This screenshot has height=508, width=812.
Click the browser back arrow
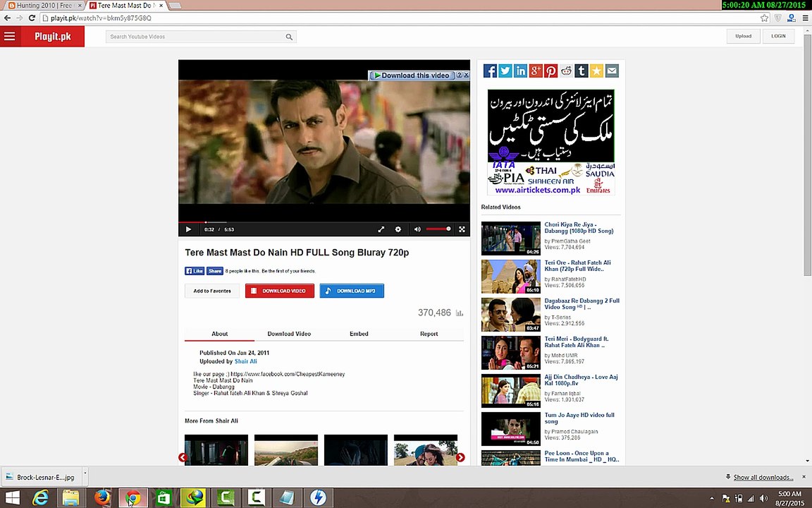[x=7, y=18]
